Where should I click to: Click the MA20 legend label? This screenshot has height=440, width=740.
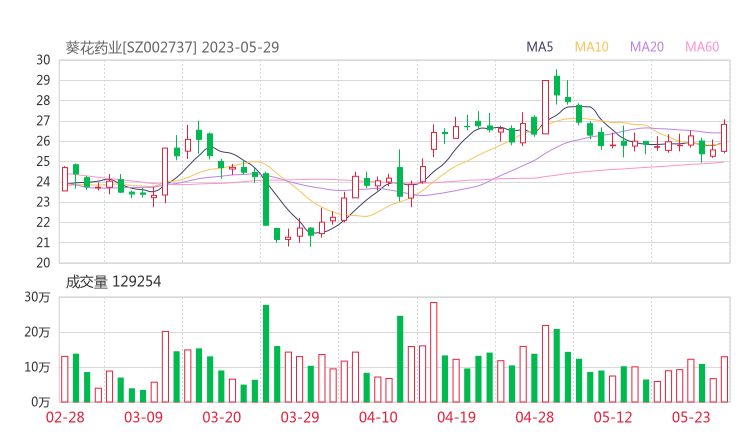647,47
